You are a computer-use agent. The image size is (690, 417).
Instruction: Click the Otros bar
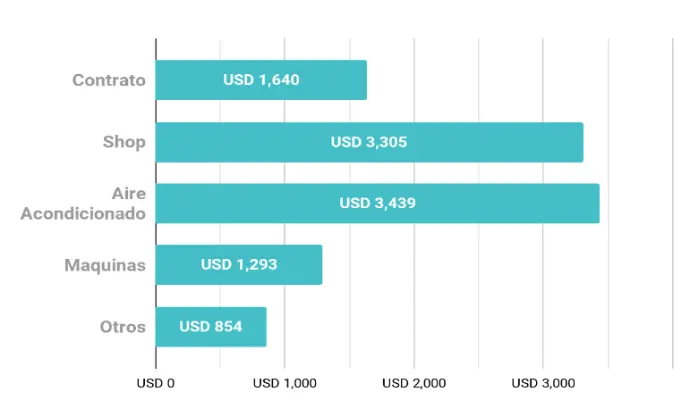click(211, 327)
